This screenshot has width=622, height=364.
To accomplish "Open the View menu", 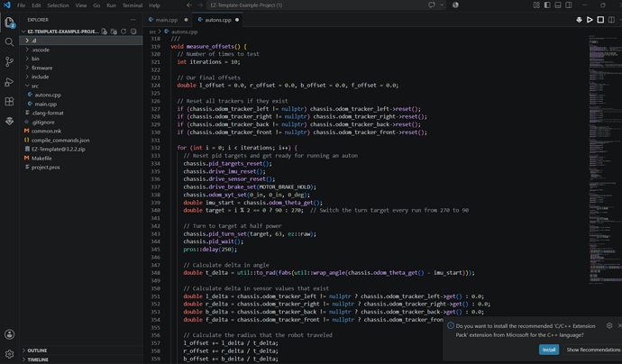I will tap(81, 5).
